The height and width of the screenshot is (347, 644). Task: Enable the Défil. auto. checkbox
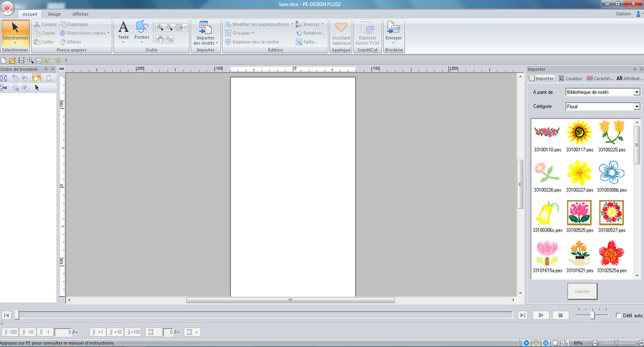coord(619,315)
